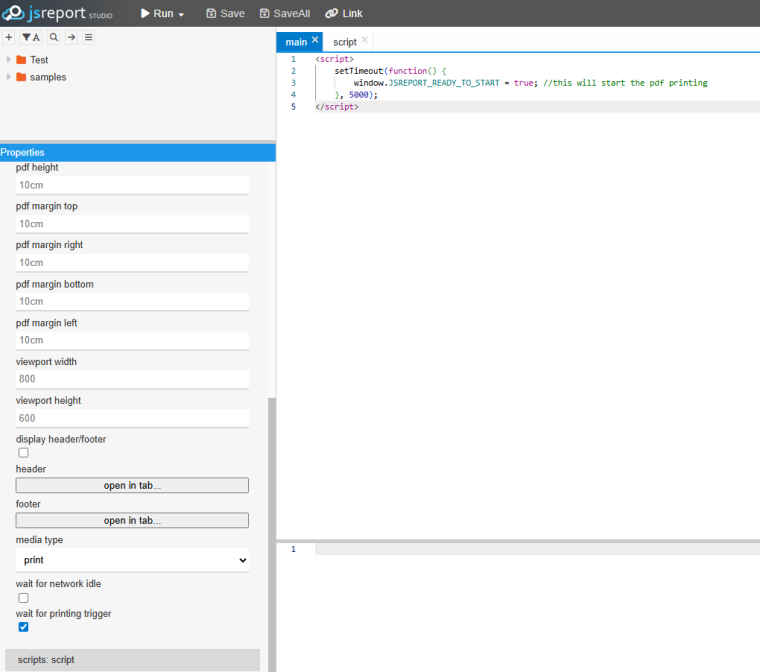Close the script tab

click(364, 40)
